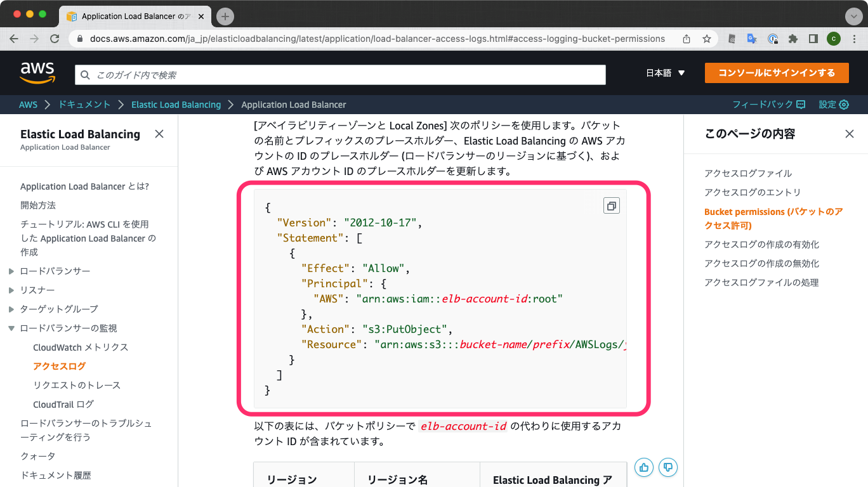Open the address book extension icon

[732, 39]
